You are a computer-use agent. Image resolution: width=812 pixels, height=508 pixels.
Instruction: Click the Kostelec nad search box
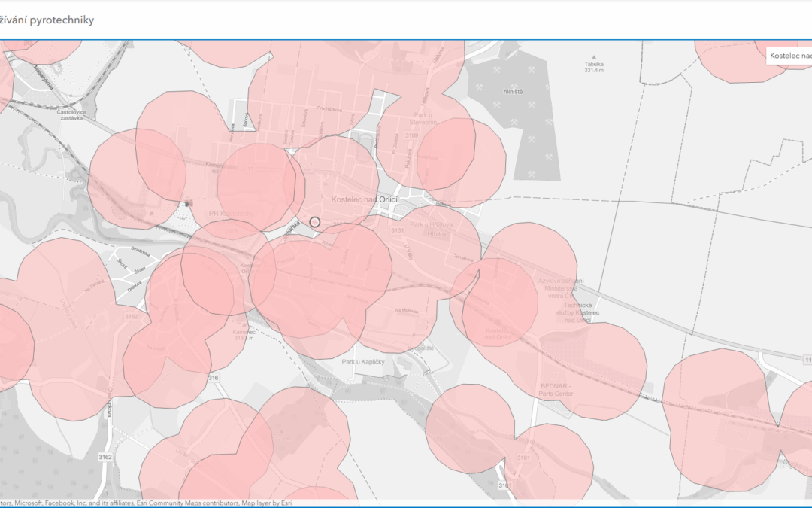[x=789, y=56]
